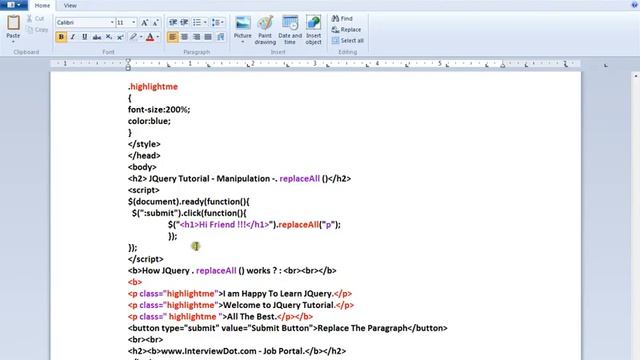The image size is (640, 360).
Task: Toggle Underline formatting
Action: pos(84,37)
